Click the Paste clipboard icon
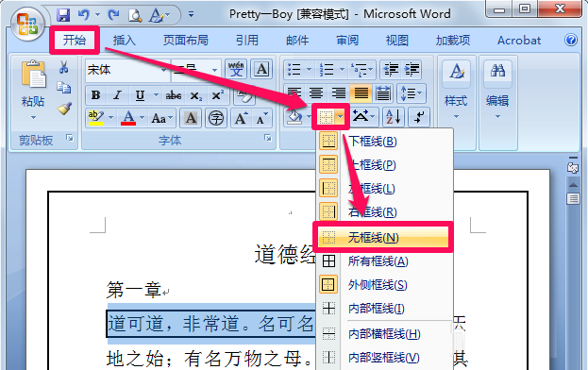Screen dimensions: 588x370 (33, 74)
